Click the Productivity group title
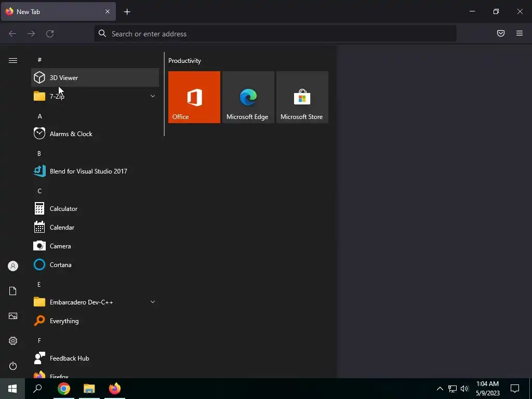 pyautogui.click(x=184, y=61)
